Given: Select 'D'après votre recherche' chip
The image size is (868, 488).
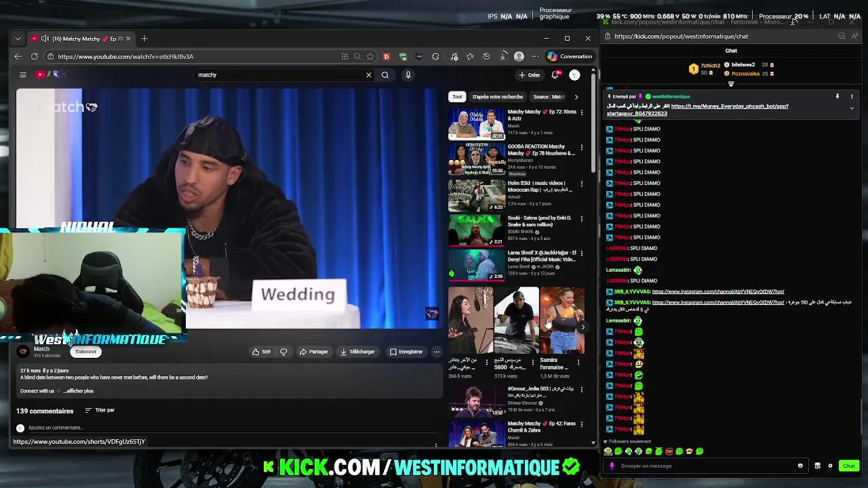Looking at the screenshot, I should pos(498,97).
